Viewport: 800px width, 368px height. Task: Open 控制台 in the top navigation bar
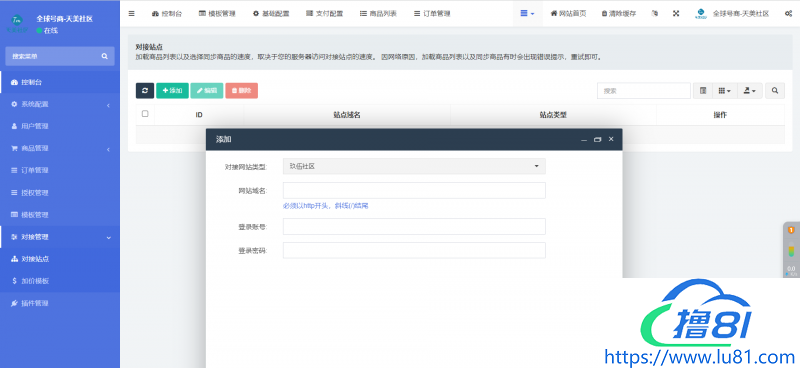167,14
